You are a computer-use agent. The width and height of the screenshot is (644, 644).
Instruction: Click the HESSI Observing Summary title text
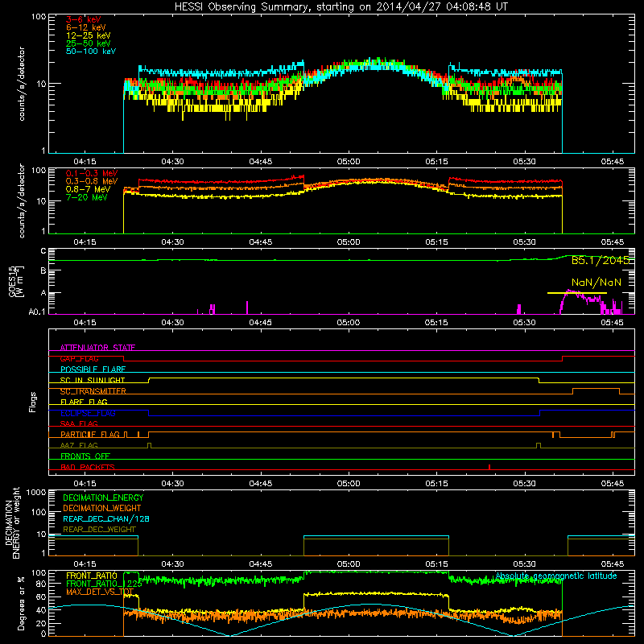(x=341, y=6)
